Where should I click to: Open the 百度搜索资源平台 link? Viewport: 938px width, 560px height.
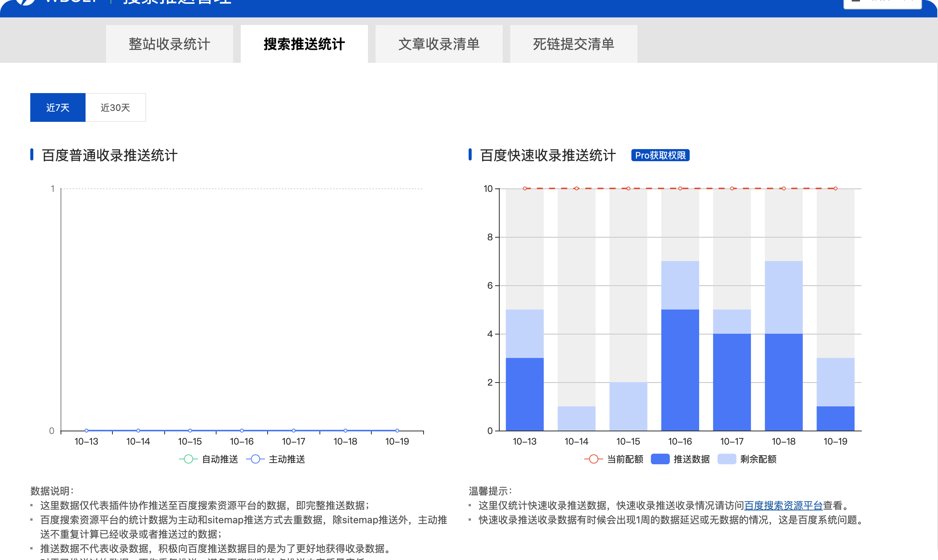(x=783, y=506)
